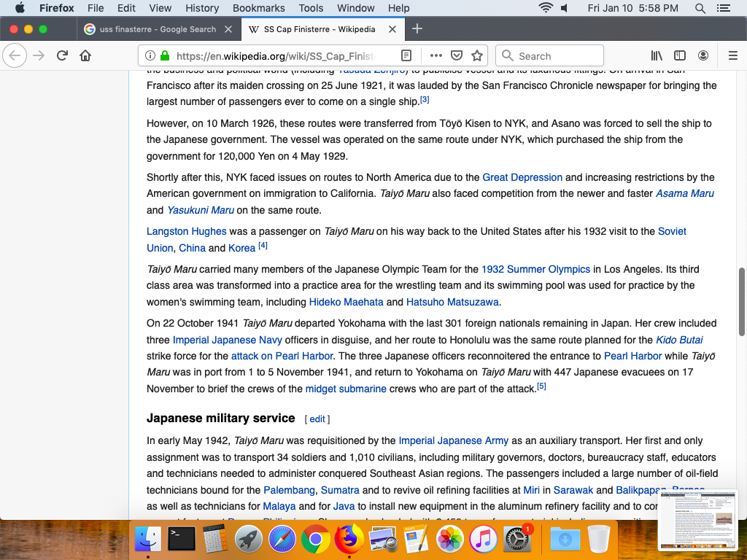Reload the Wikipedia page
Screen dimensions: 747x560
point(63,56)
